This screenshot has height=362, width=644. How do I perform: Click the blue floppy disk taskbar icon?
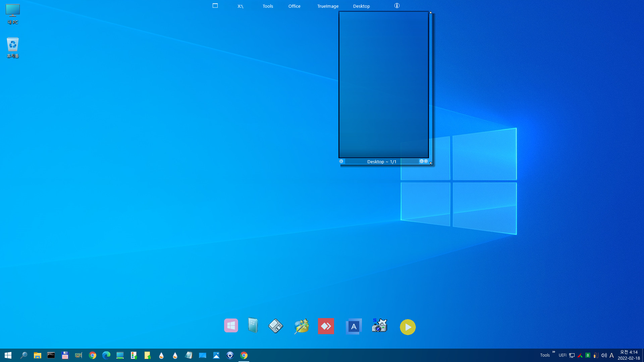(x=65, y=355)
